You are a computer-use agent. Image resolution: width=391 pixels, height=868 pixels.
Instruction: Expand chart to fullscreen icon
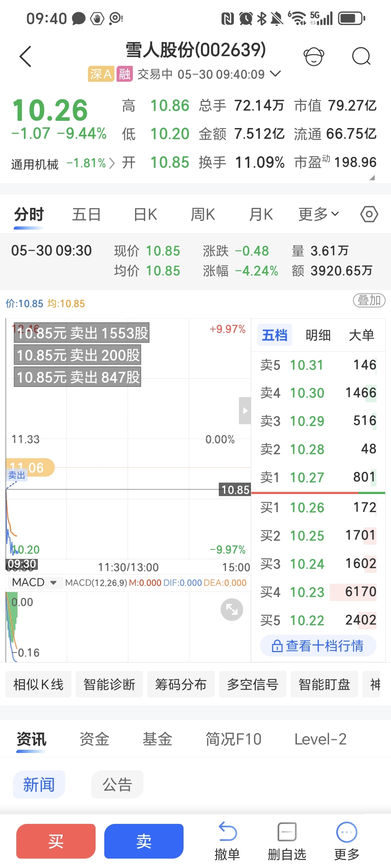[x=232, y=609]
